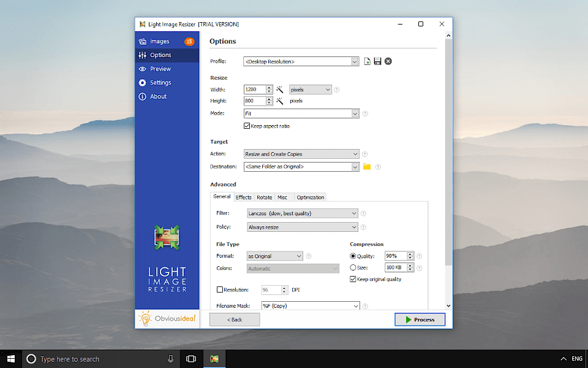Image resolution: width=588 pixels, height=368 pixels.
Task: Switch to the Rotate tab
Action: pyautogui.click(x=265, y=197)
